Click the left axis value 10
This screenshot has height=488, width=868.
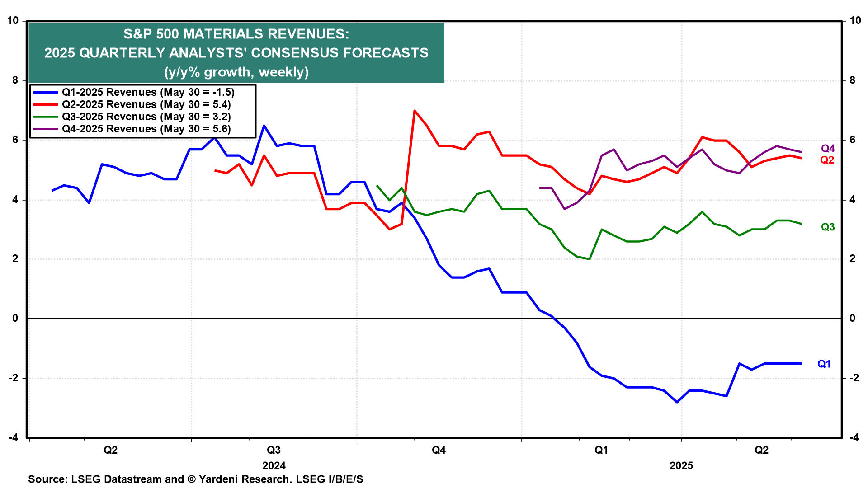(13, 21)
